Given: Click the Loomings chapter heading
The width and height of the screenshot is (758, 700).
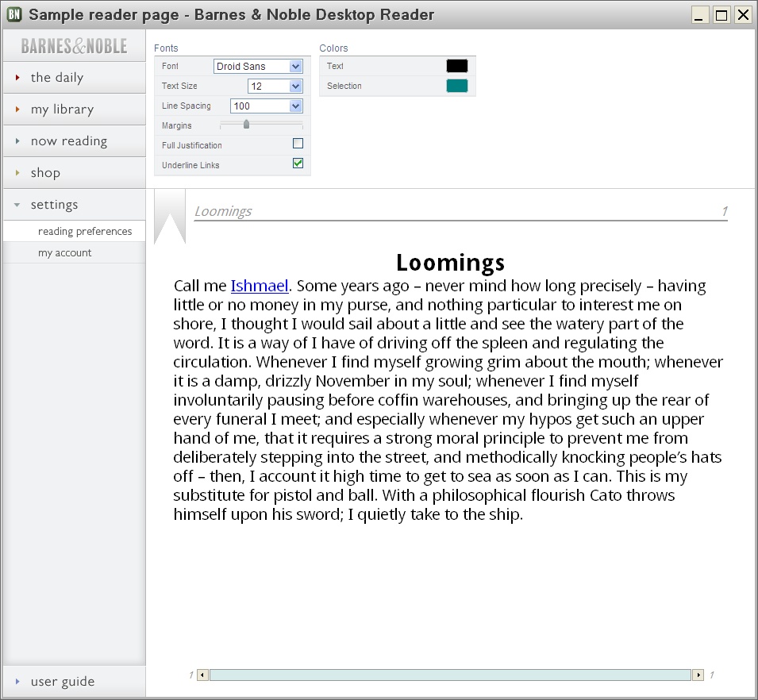Looking at the screenshot, I should coord(450,263).
